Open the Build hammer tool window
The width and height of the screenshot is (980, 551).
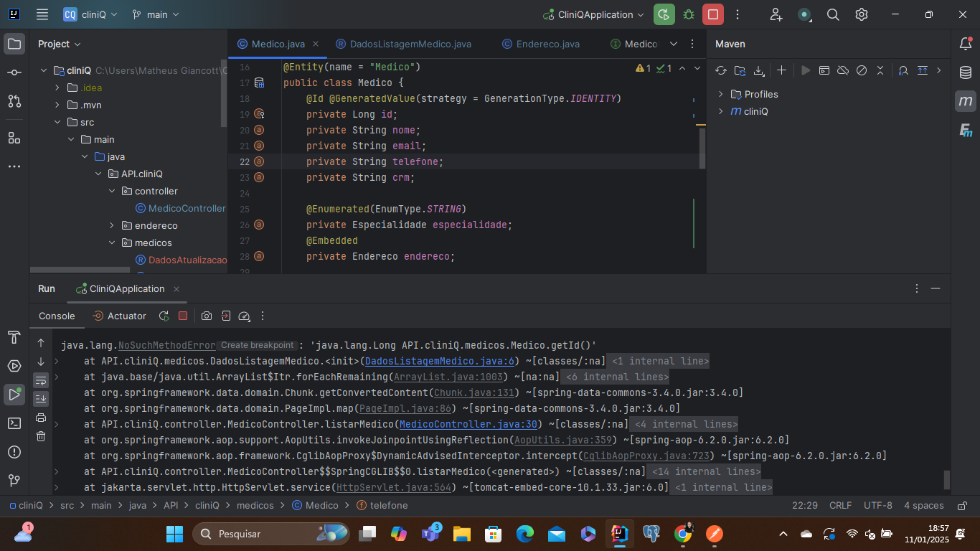14,337
